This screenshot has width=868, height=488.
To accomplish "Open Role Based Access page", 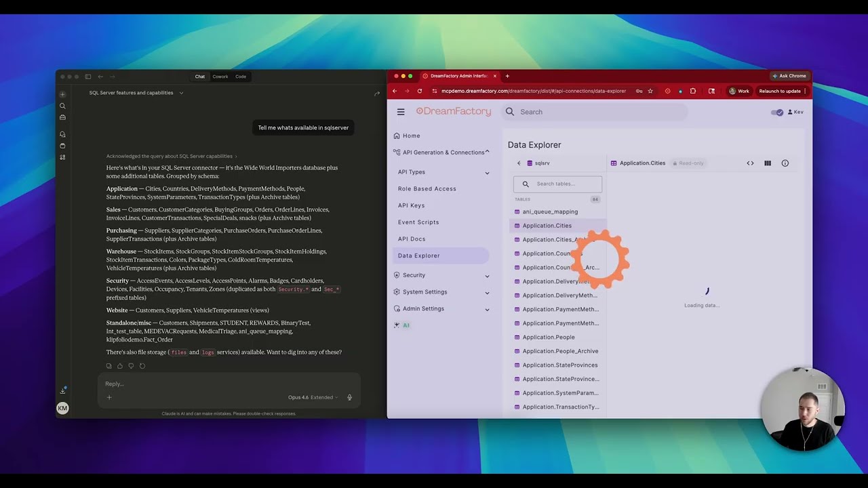I will point(427,189).
